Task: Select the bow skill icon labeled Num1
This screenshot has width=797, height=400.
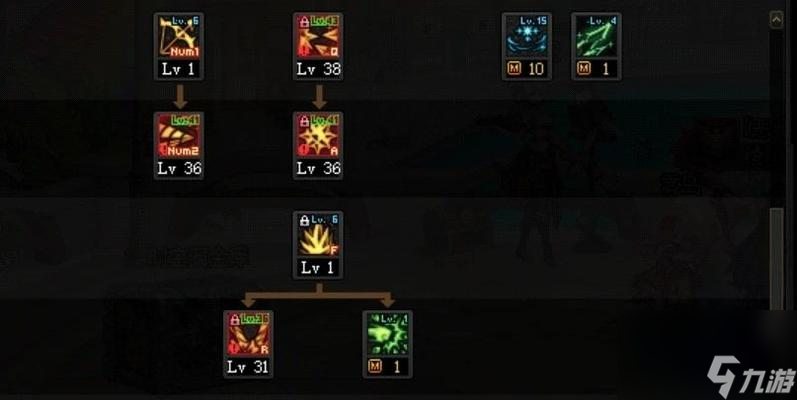Action: click(179, 37)
